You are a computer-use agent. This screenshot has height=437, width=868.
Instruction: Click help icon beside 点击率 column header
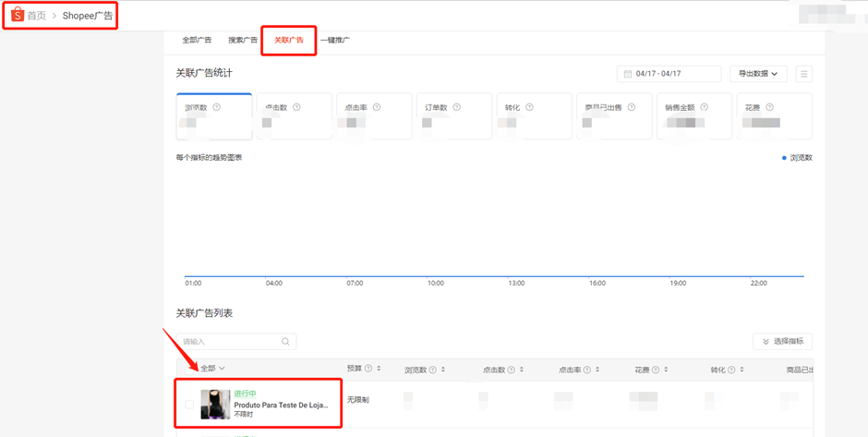(586, 370)
